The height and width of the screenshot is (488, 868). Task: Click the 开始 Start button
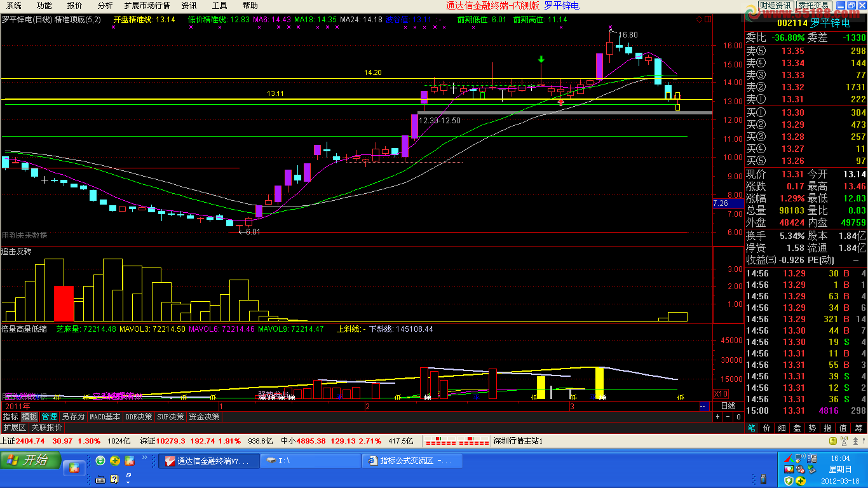[31, 460]
